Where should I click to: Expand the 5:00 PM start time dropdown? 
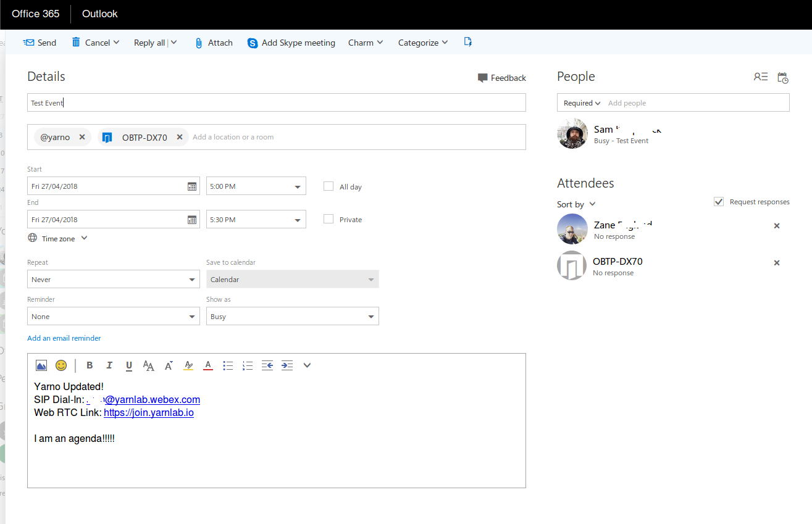point(298,186)
